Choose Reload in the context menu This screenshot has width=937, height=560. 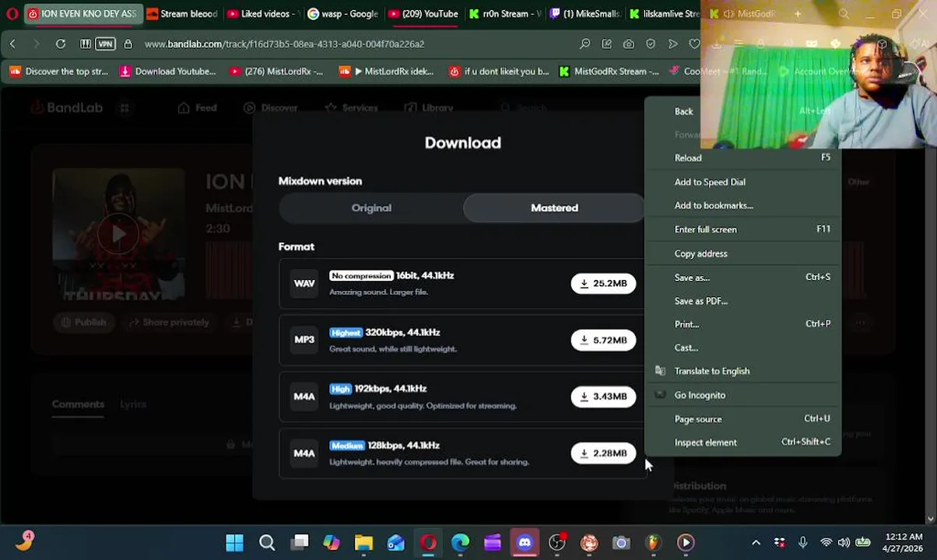[x=742, y=158]
